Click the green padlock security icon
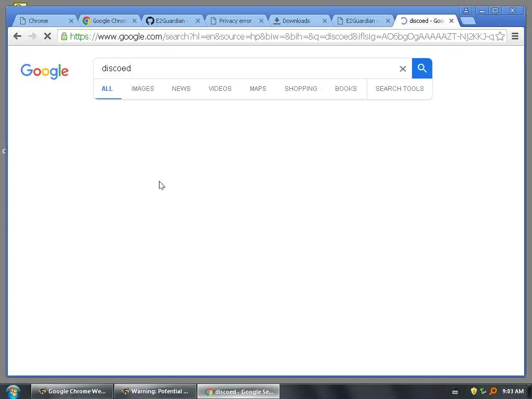 (64, 36)
